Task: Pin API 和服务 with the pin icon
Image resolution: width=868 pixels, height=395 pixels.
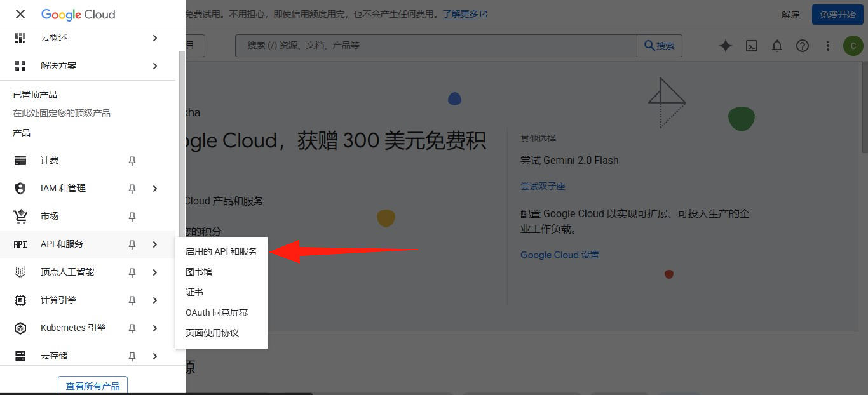Action: click(x=132, y=244)
